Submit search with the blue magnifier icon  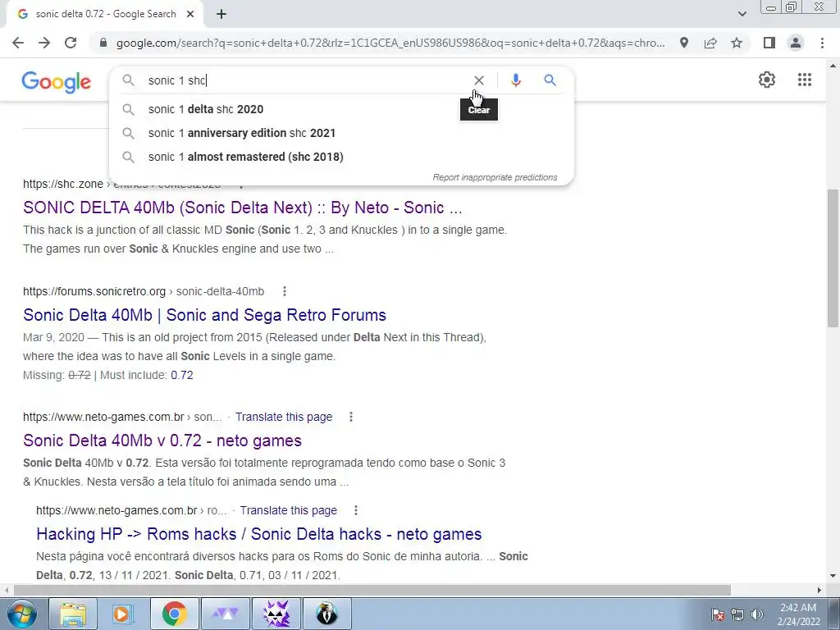click(x=550, y=80)
